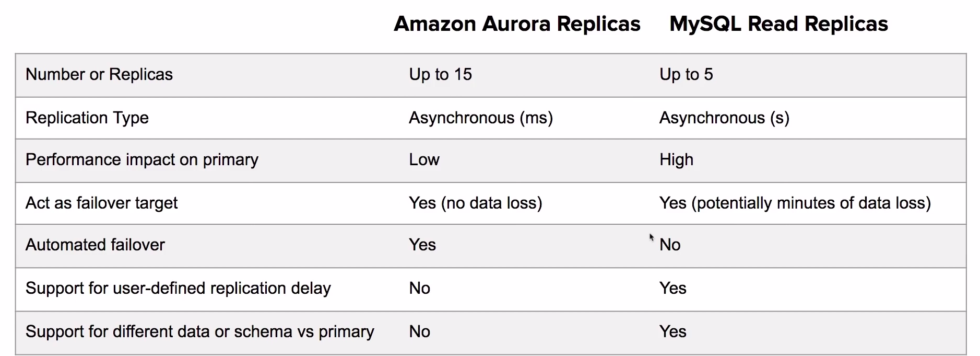Click the 'High' performance impact cell
Image resolution: width=980 pixels, height=356 pixels.
pyautogui.click(x=676, y=159)
